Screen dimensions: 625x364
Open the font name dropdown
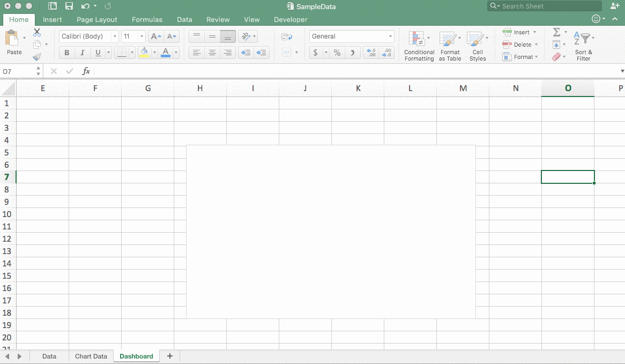click(115, 36)
